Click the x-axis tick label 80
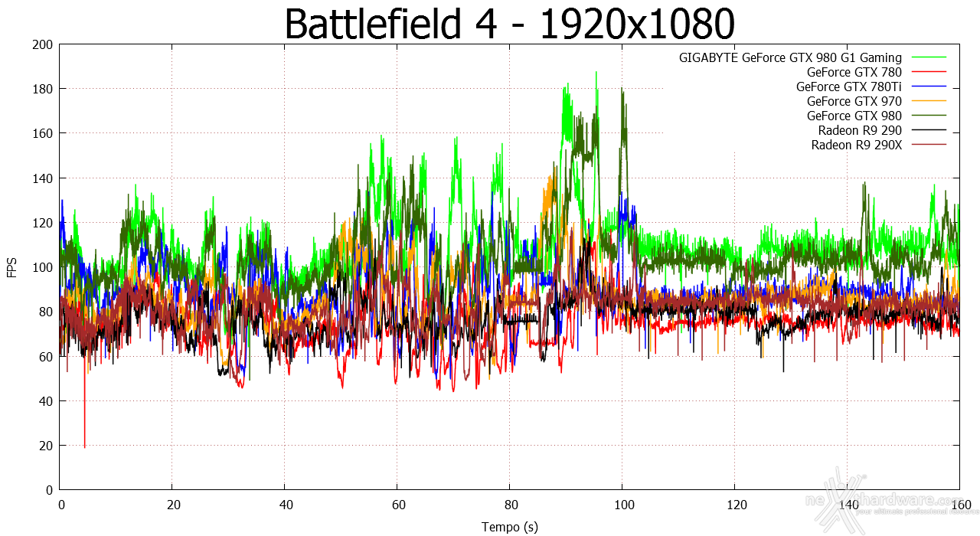Image resolution: width=980 pixels, height=536 pixels. tap(510, 505)
